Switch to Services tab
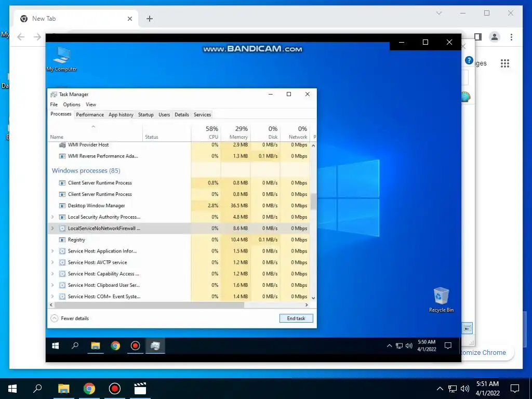The height and width of the screenshot is (399, 532). tap(202, 115)
